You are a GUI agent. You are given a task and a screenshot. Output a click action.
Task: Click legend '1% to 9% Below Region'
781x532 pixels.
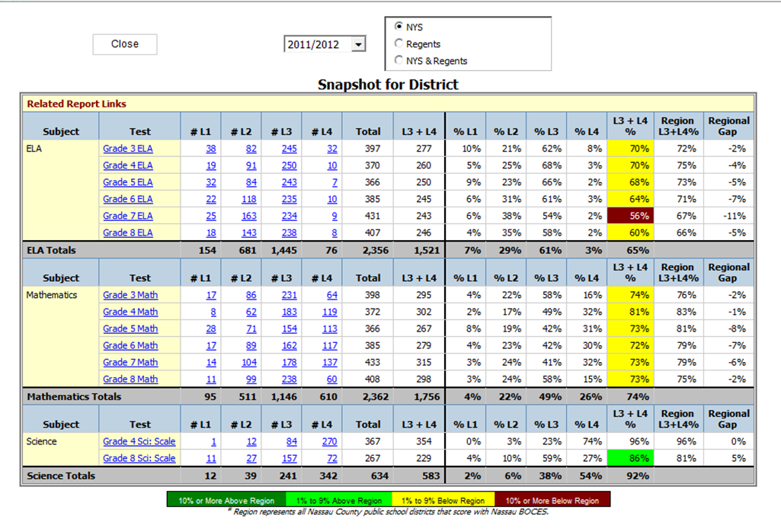click(x=443, y=501)
